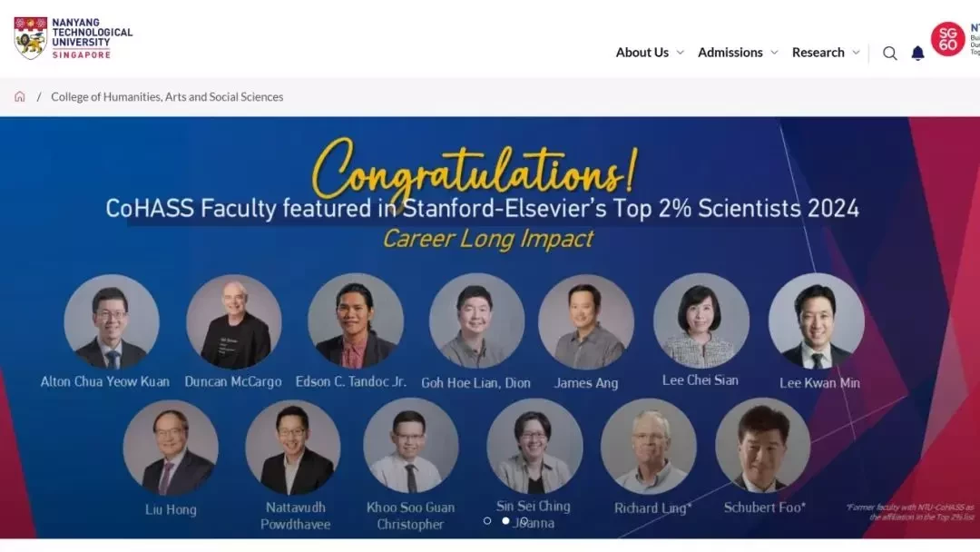This screenshot has width=980, height=552.
Task: Click the name "Lee Kwan Min"
Action: (x=819, y=382)
